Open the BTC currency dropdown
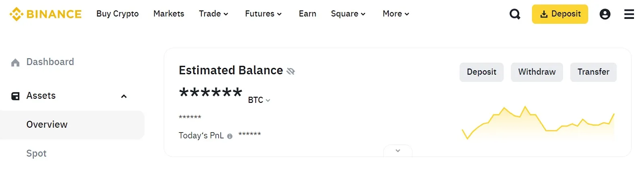 259,100
